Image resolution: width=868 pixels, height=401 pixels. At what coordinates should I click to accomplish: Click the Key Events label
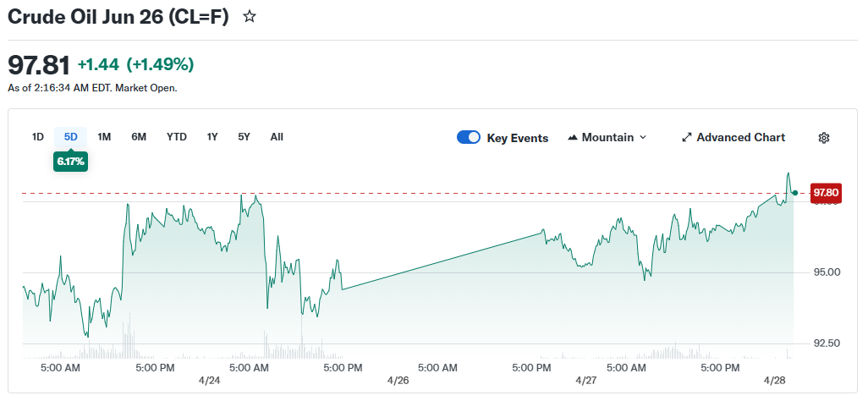(517, 138)
